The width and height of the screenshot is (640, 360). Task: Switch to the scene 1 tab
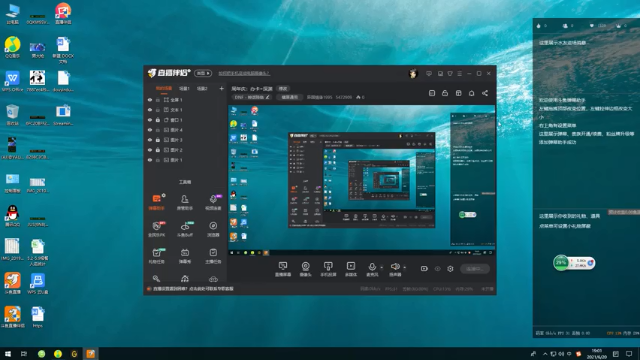pyautogui.click(x=184, y=89)
